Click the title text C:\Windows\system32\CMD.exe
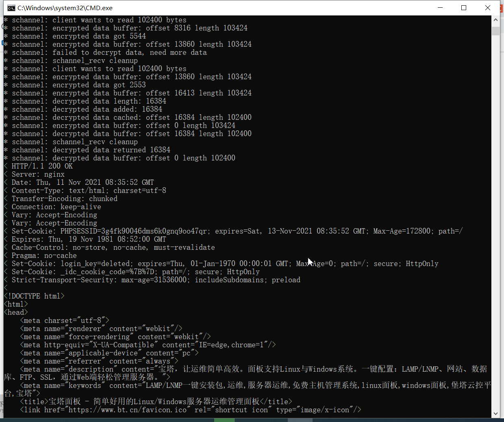Viewport: 504px width, 422px height. tap(65, 8)
